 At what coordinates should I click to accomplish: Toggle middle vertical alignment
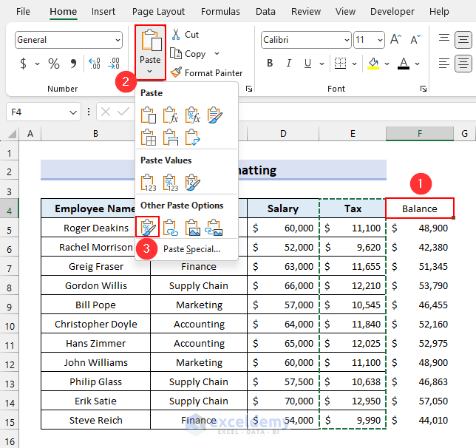(463, 40)
